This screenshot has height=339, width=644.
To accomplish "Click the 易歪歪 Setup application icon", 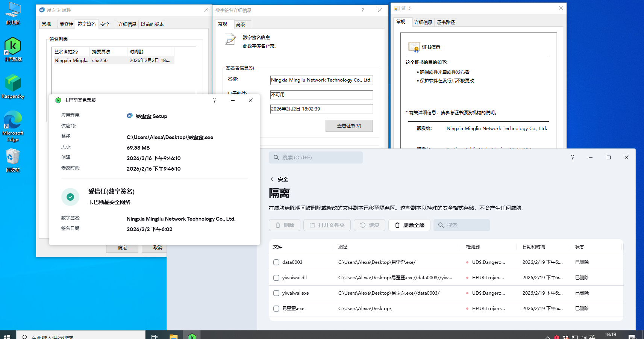I will (130, 116).
